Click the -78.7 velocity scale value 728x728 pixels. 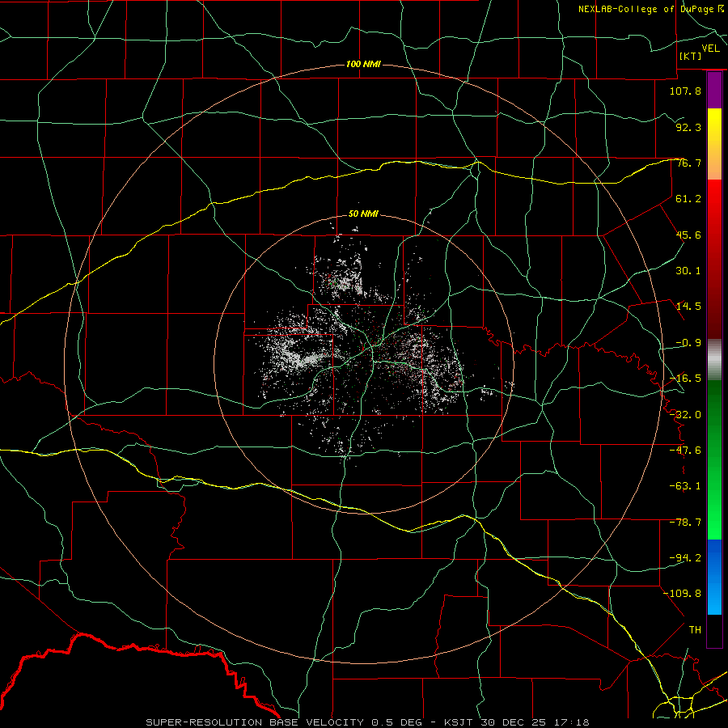(x=685, y=523)
